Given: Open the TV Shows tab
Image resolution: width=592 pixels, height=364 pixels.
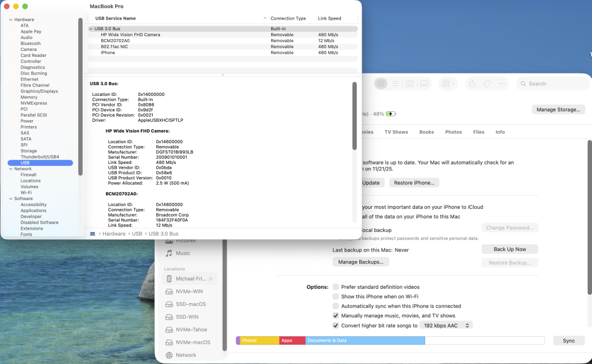Looking at the screenshot, I should tap(396, 132).
